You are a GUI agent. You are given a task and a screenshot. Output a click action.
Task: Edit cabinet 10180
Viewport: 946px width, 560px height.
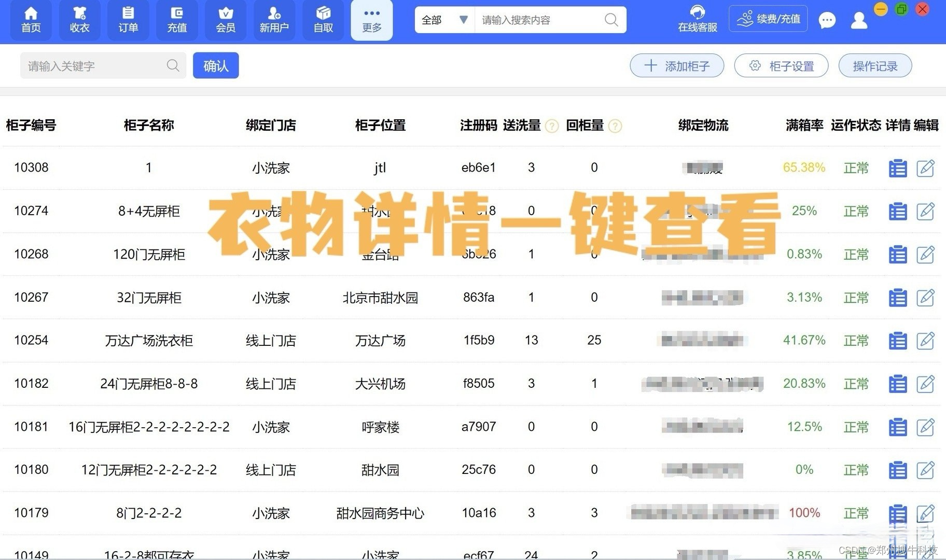tap(926, 470)
